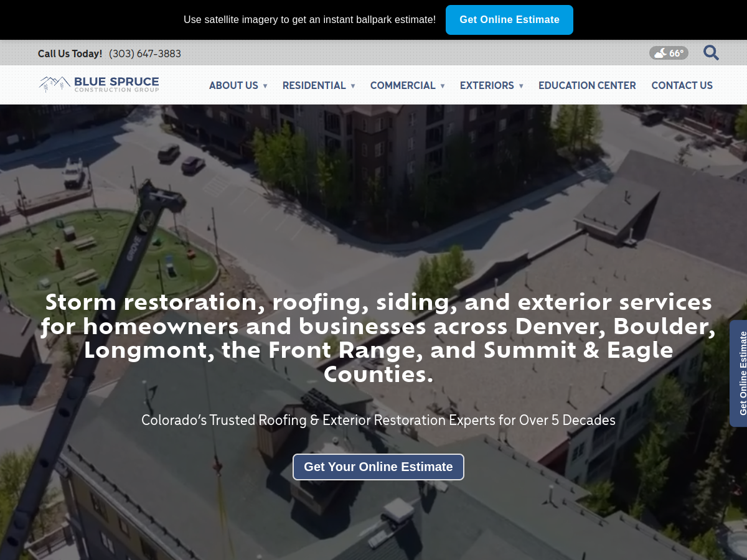Go to the Education Center page

coord(587,85)
